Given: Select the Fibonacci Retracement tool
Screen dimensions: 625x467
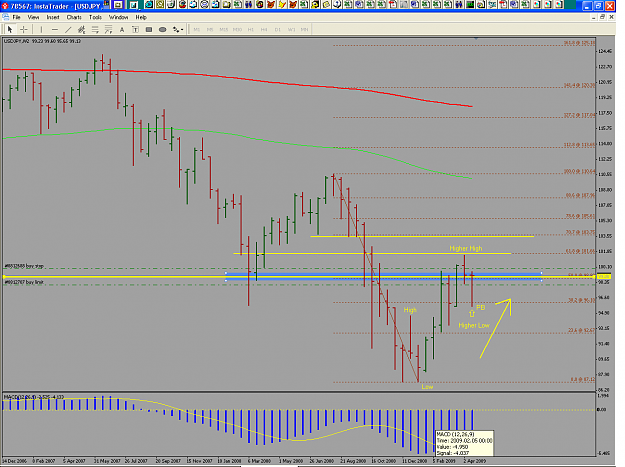Looking at the screenshot, I should [95, 29].
